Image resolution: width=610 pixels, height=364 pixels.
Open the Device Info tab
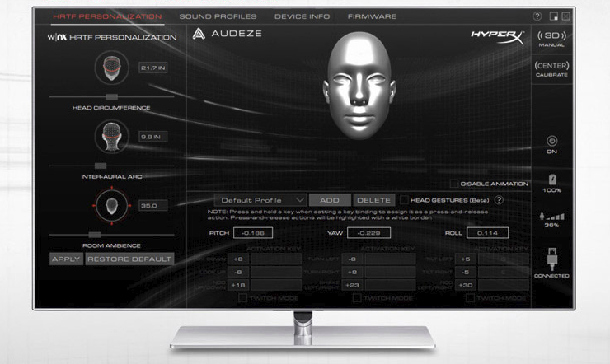tap(302, 16)
